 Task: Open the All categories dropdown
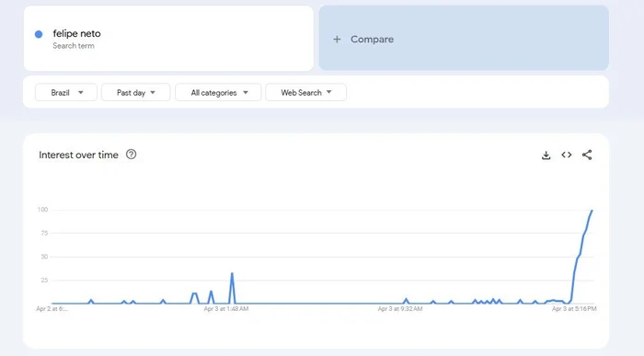coord(218,92)
